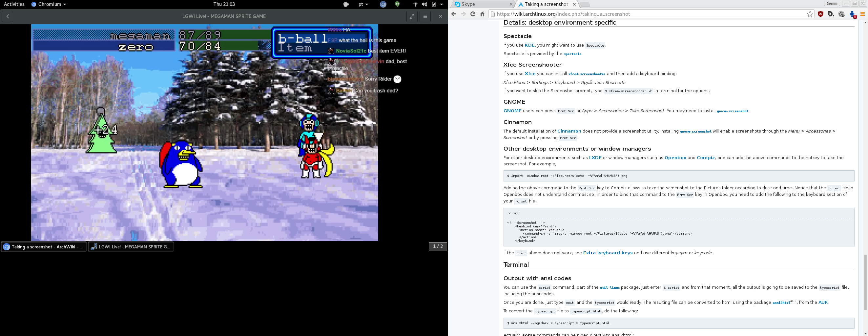
Task: Open the Activities overview
Action: coord(14,4)
